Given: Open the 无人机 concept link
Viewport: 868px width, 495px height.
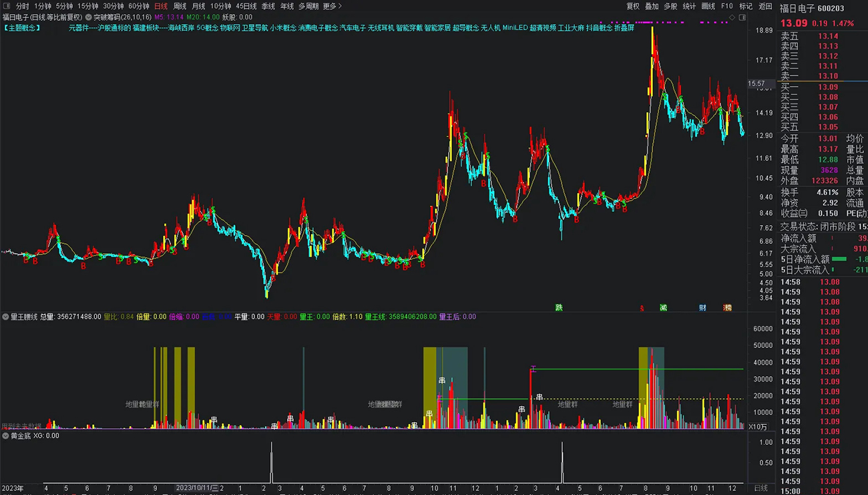Looking at the screenshot, I should click(x=491, y=28).
